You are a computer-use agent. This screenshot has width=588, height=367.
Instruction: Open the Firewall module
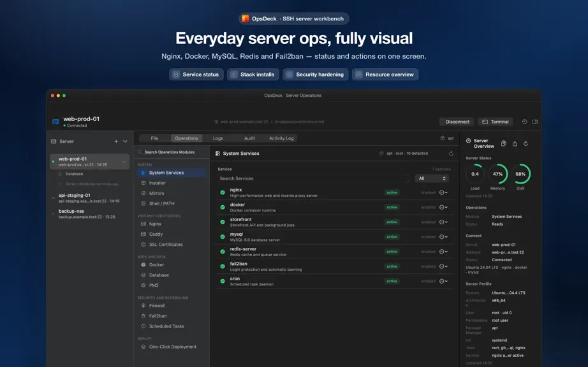(x=172, y=306)
